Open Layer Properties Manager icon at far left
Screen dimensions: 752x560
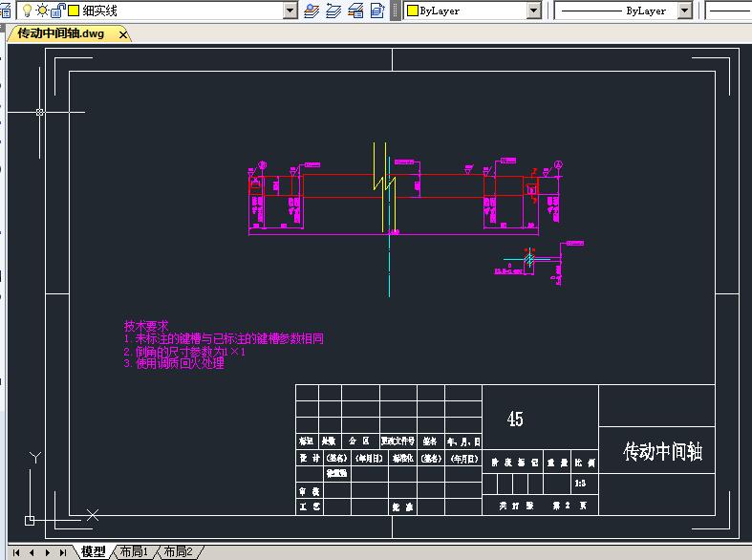(6, 11)
